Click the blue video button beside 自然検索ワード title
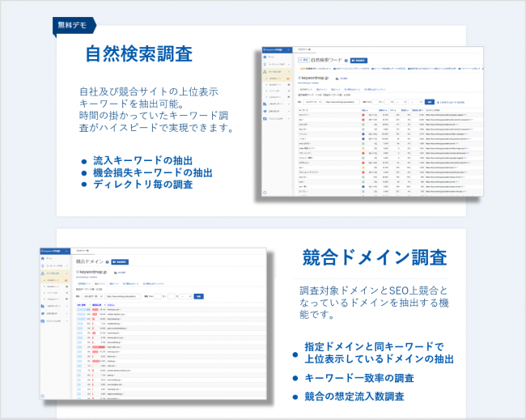Viewport: 526px width, 420px height. [x=358, y=61]
